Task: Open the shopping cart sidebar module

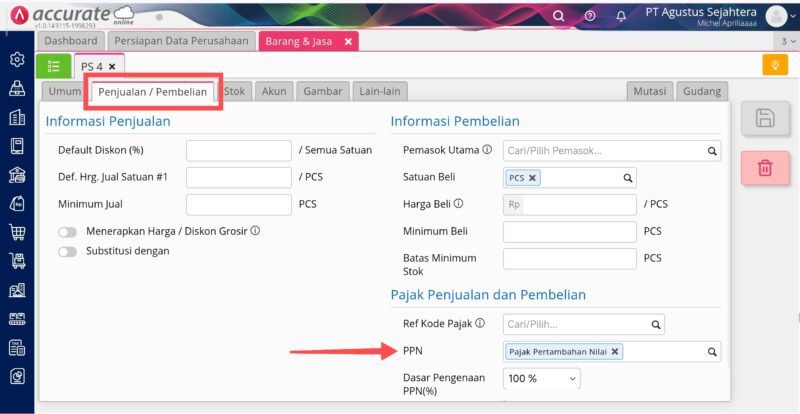Action: [x=17, y=233]
